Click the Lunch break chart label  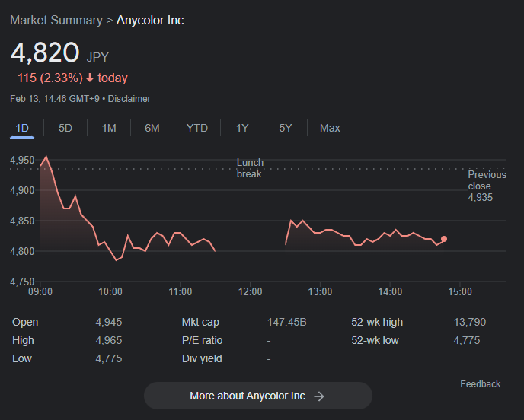click(250, 168)
